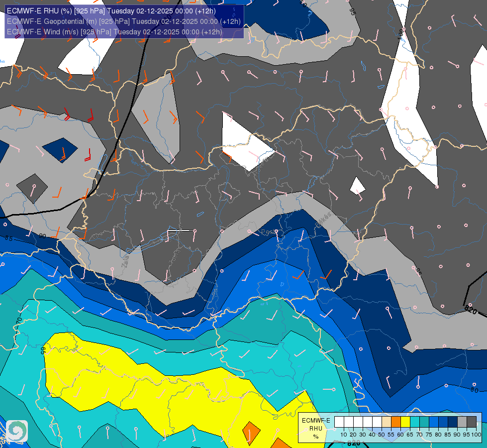Click the legend value 10
Viewport: 487px width, 448px height.
point(344,435)
